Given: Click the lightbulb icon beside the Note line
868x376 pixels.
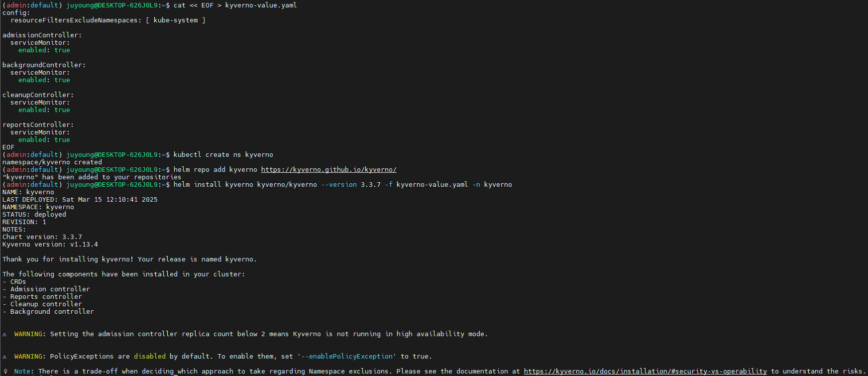Looking at the screenshot, I should 4,372.
